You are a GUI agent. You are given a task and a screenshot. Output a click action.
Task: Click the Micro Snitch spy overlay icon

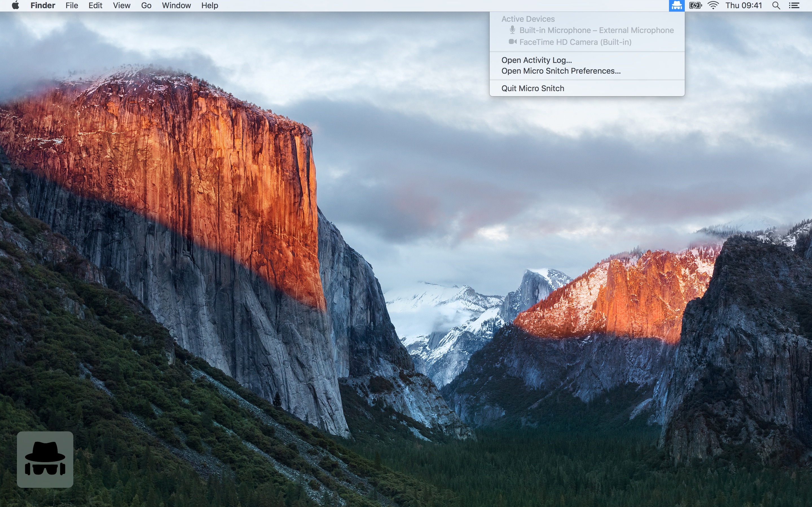(x=45, y=459)
